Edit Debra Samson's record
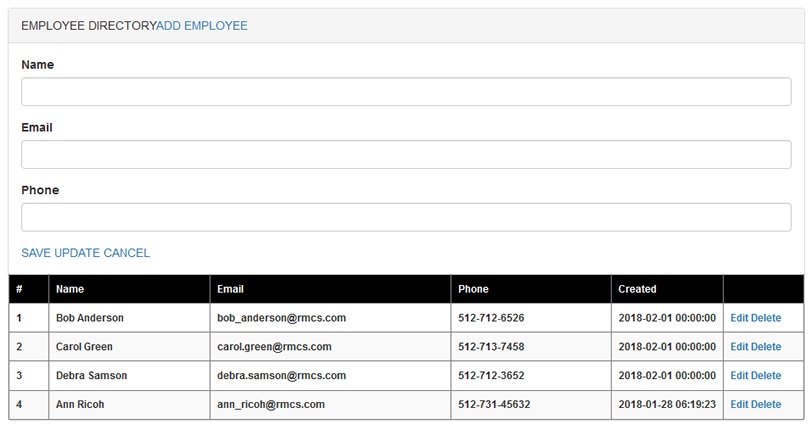Viewport: 812px width, 425px height. [739, 375]
